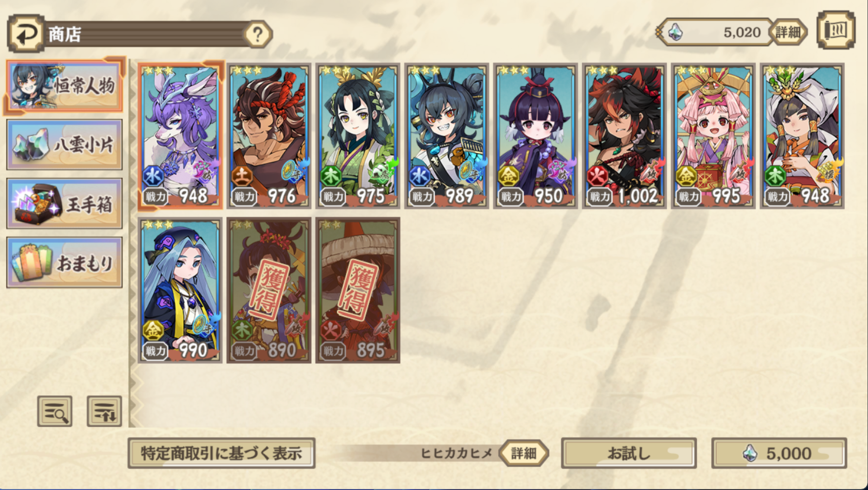This screenshot has width=868, height=490.
Task: Click the crystal currency icon next to 5,020
Action: coord(675,32)
